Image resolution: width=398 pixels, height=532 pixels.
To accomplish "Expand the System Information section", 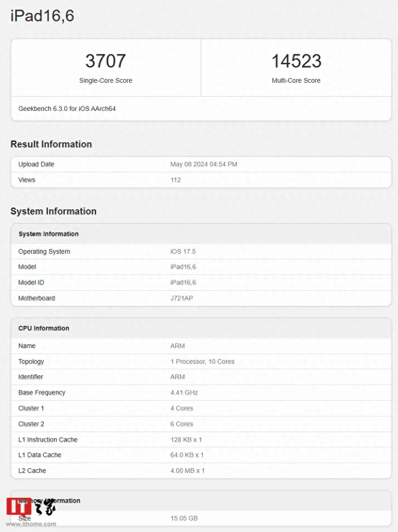I will (49, 234).
